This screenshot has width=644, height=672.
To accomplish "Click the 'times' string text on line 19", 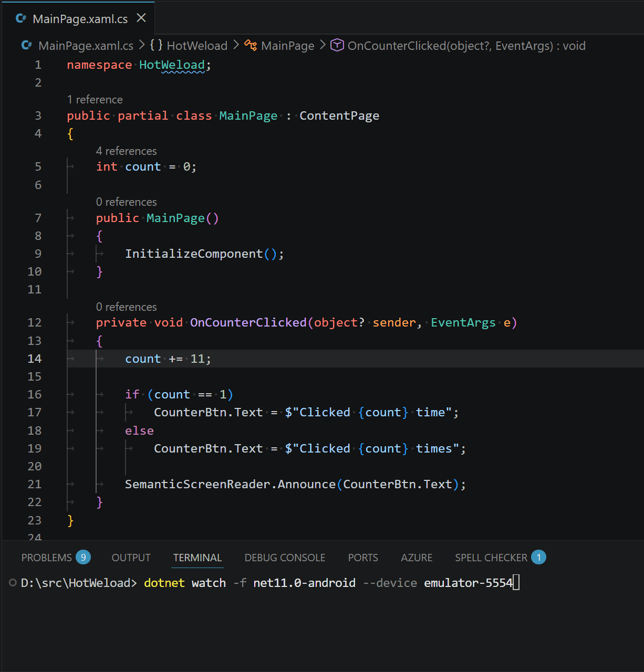I will tap(434, 448).
